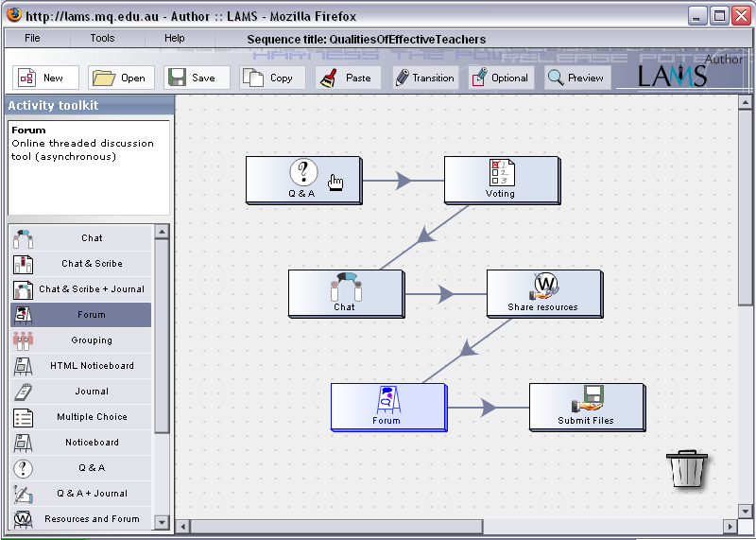Select Journal tool in the toolkit list

[91, 392]
